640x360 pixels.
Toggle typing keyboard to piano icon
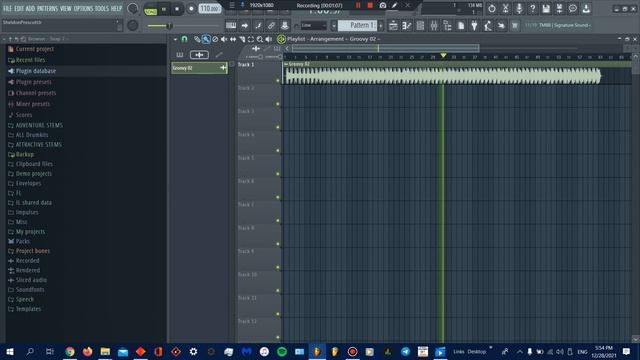(231, 26)
